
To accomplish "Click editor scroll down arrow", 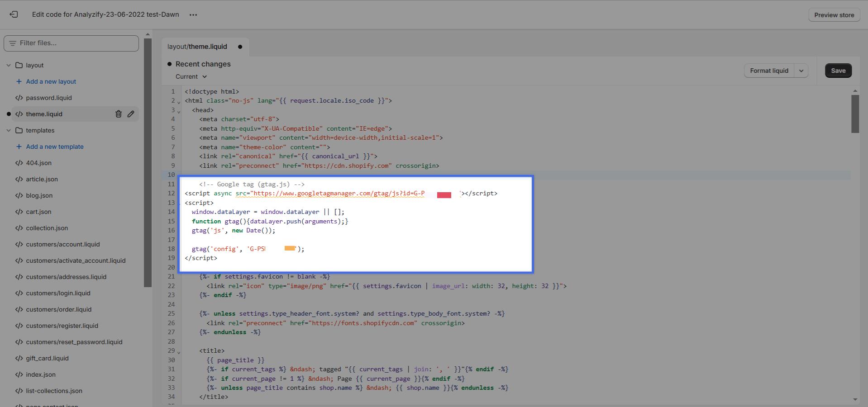I will tap(855, 399).
